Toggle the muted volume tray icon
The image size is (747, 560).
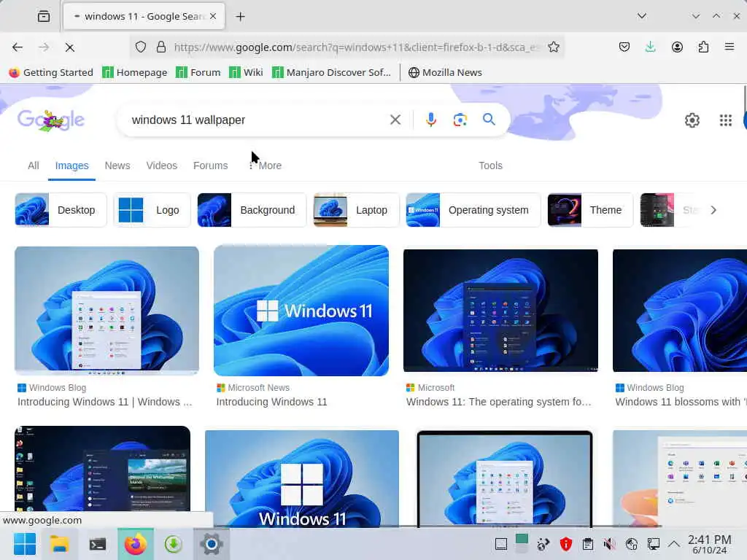click(609, 544)
